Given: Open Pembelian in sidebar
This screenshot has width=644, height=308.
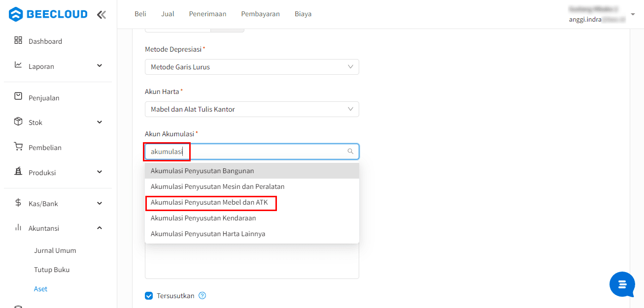Looking at the screenshot, I should click(45, 148).
